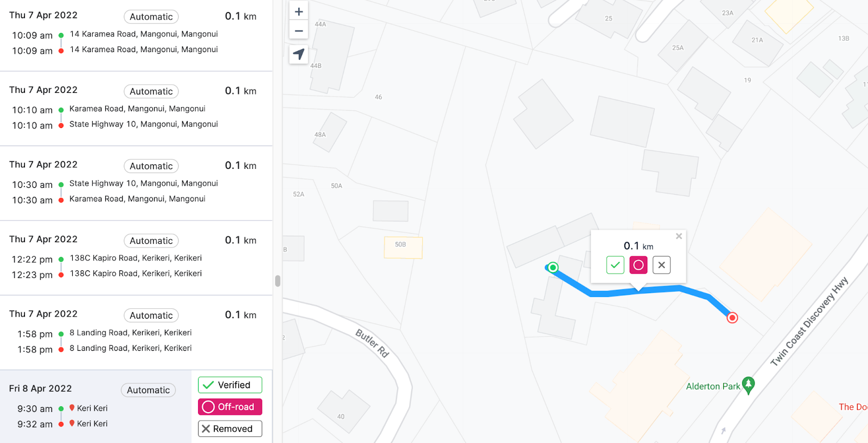Screen dimensions: 868x443
Task: Zoom out of the map
Action: click(x=298, y=30)
